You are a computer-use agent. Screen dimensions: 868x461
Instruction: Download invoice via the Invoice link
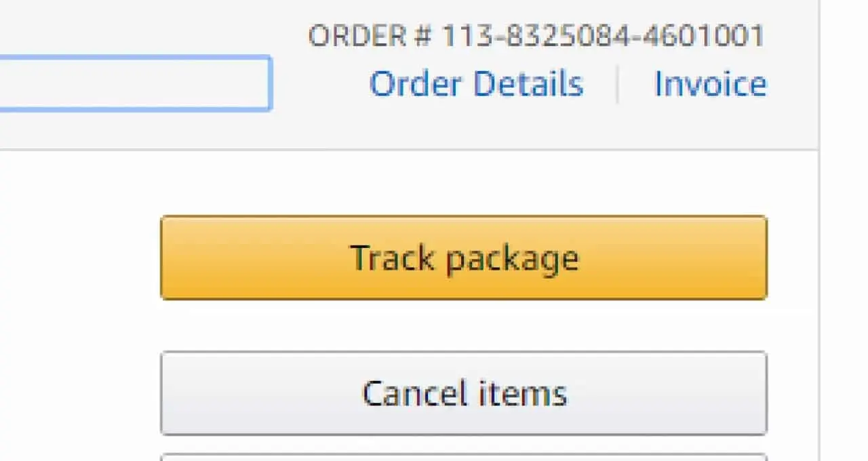click(711, 83)
